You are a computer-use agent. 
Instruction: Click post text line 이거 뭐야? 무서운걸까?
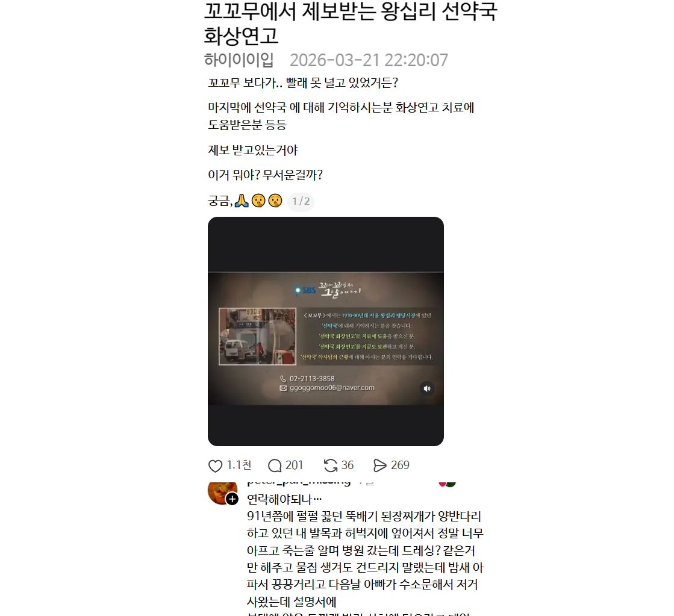(x=265, y=175)
